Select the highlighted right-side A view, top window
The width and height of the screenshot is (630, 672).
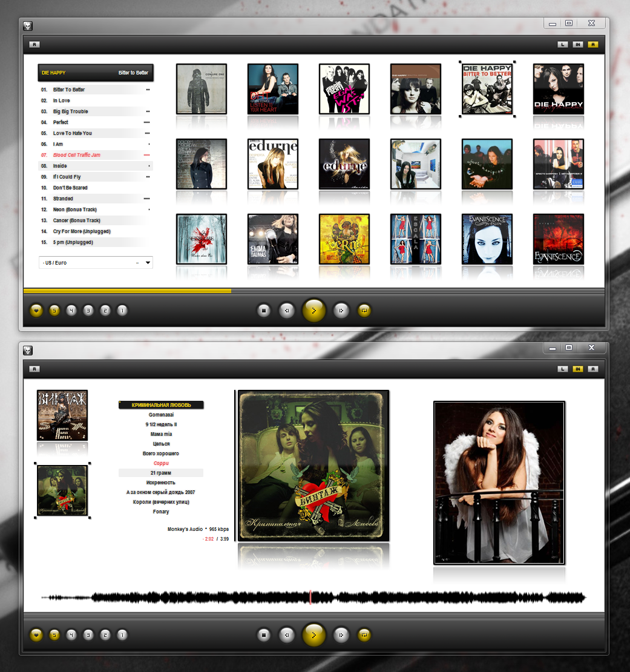(x=592, y=45)
